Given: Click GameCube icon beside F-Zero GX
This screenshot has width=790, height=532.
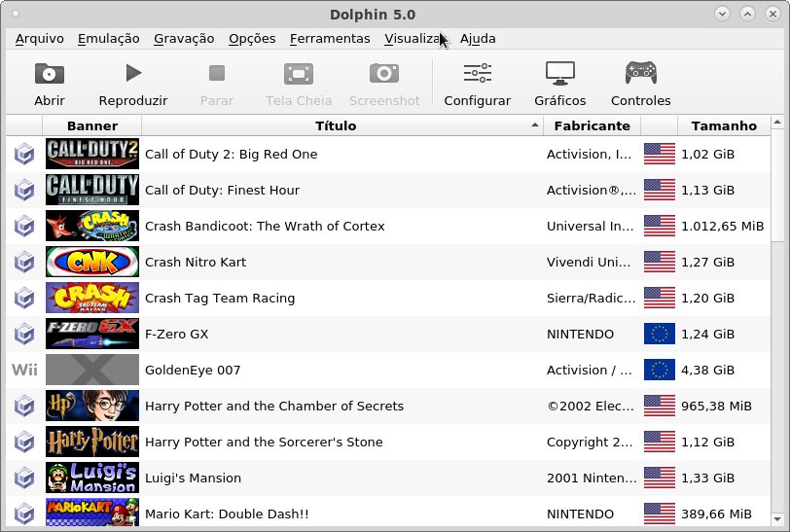Looking at the screenshot, I should pos(24,334).
